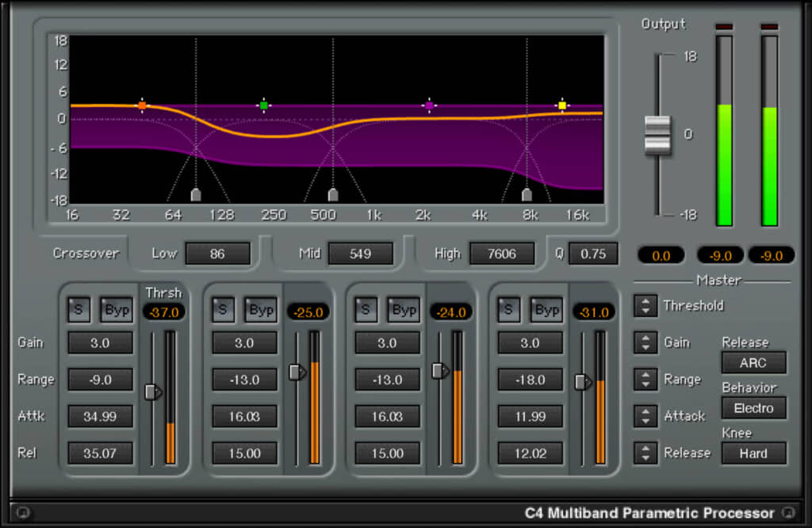Click the left output clip indicator LED

725,27
